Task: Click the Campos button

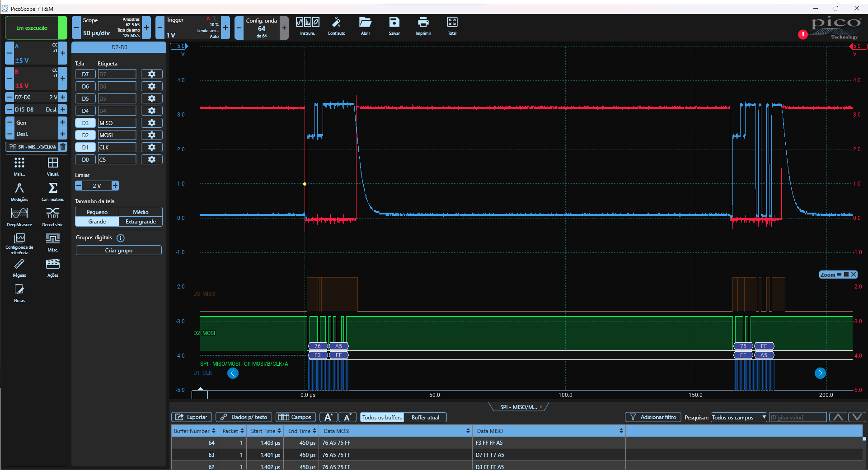Action: pyautogui.click(x=295, y=417)
